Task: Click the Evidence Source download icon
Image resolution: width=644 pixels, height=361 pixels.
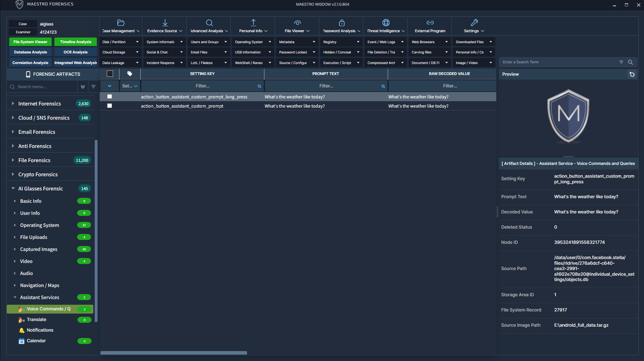Action: point(165,23)
